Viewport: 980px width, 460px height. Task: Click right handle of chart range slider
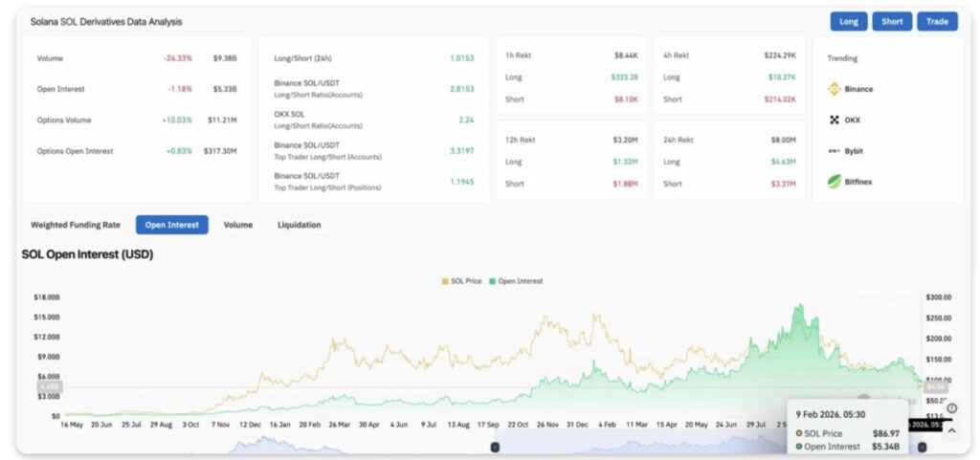[x=922, y=447]
